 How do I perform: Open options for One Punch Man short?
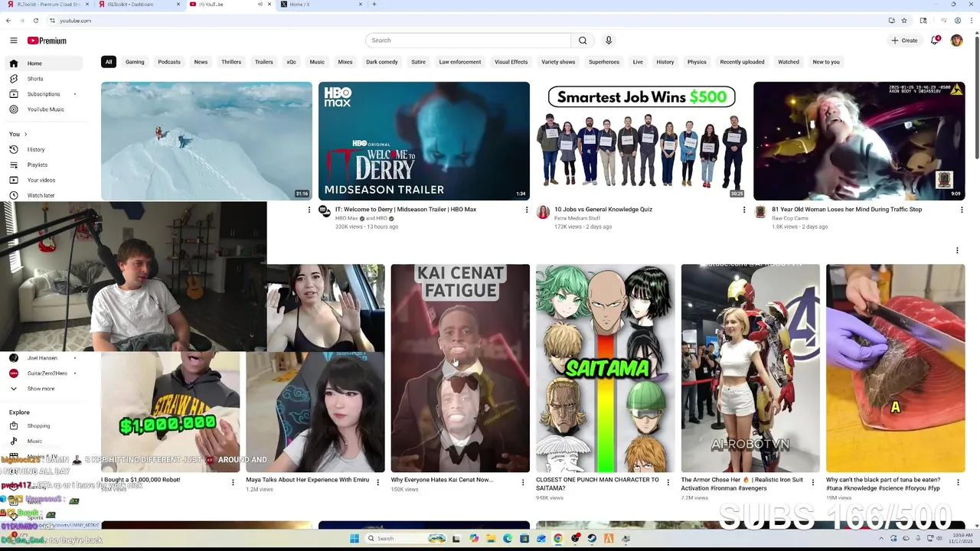tap(668, 483)
